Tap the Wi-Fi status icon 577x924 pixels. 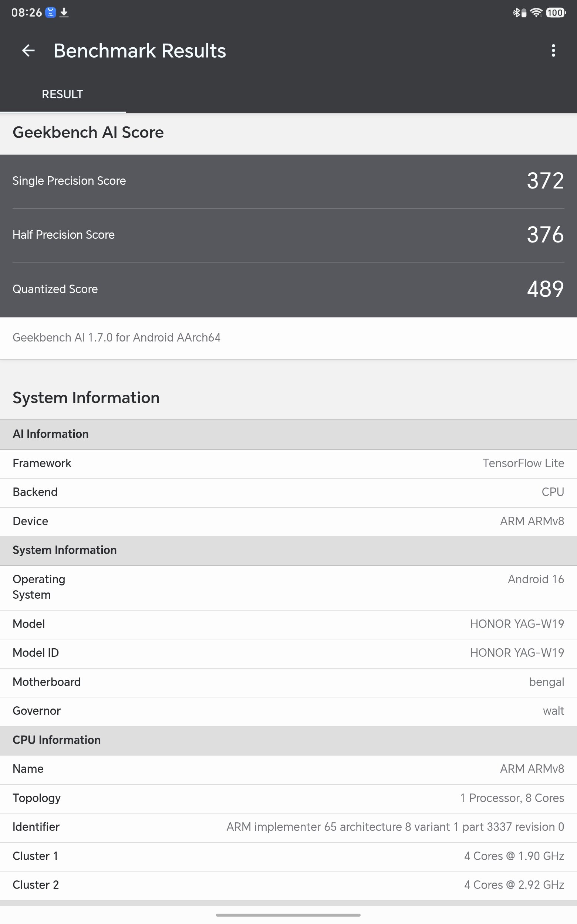[536, 13]
